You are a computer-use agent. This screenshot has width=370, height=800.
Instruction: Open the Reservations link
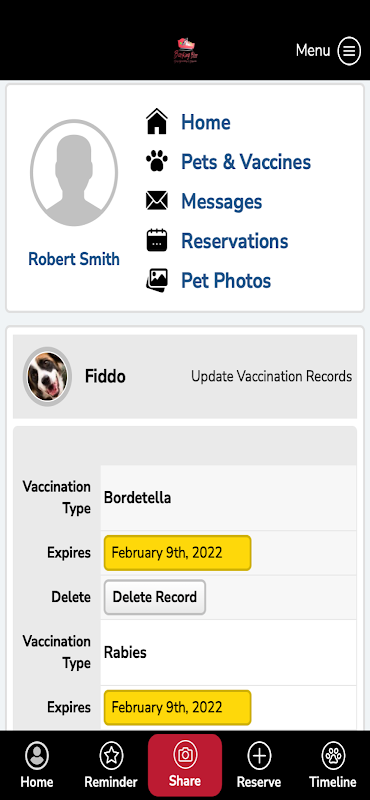coord(235,240)
